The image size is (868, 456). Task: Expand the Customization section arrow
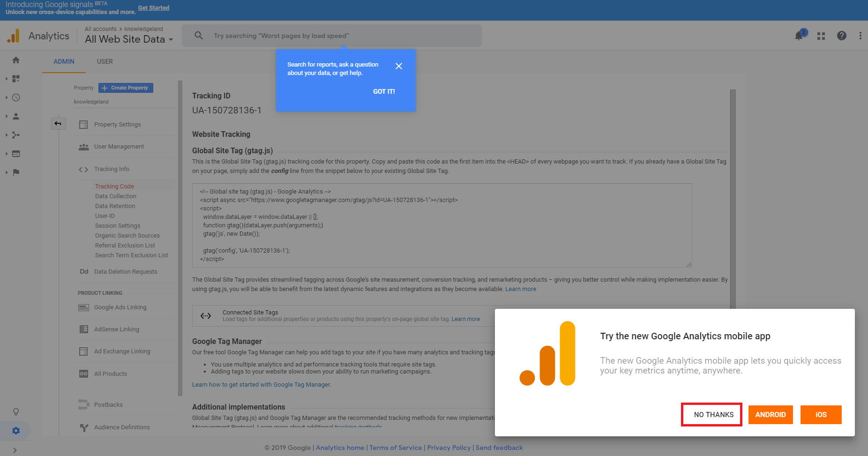coord(7,79)
